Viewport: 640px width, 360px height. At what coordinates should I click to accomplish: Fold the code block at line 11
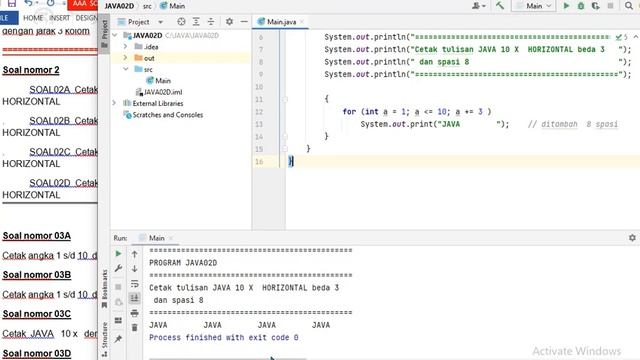[x=285, y=99]
